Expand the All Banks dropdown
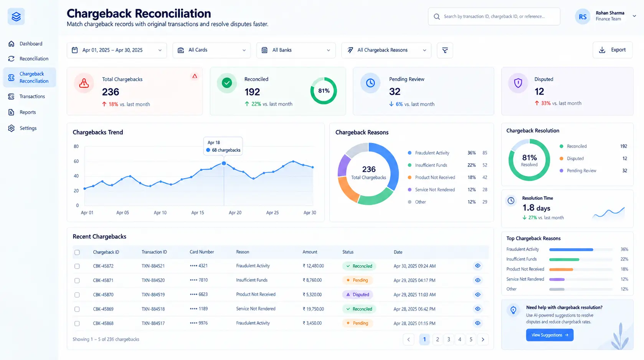The image size is (644, 360). tap(296, 50)
